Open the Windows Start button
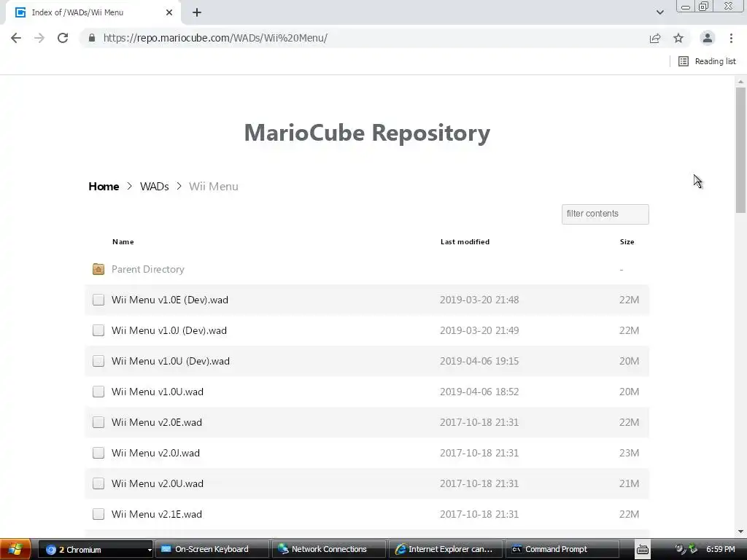The width and height of the screenshot is (747, 560). (15, 550)
